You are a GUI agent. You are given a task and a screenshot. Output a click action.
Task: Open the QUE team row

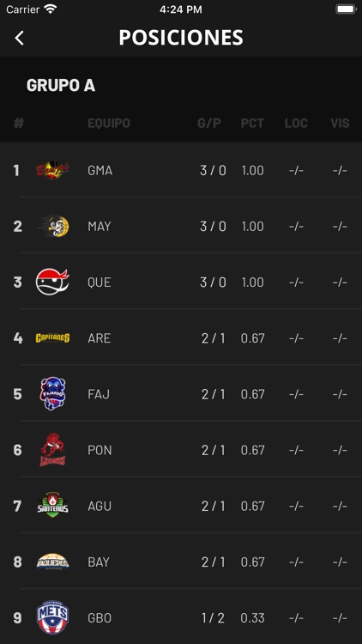(x=181, y=283)
